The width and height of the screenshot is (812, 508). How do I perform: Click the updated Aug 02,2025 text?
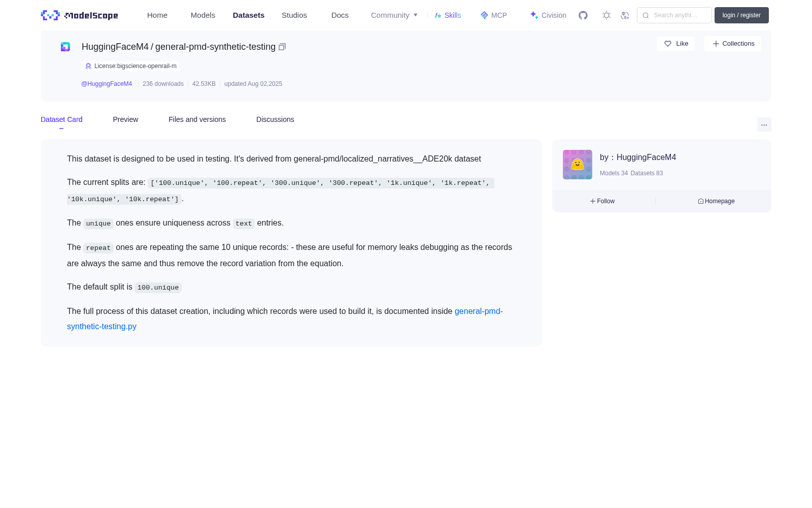(x=253, y=84)
